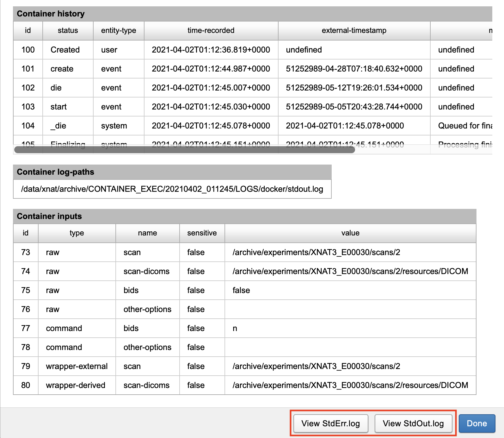
Task: Click the wrapper-external type cell
Action: (x=77, y=366)
